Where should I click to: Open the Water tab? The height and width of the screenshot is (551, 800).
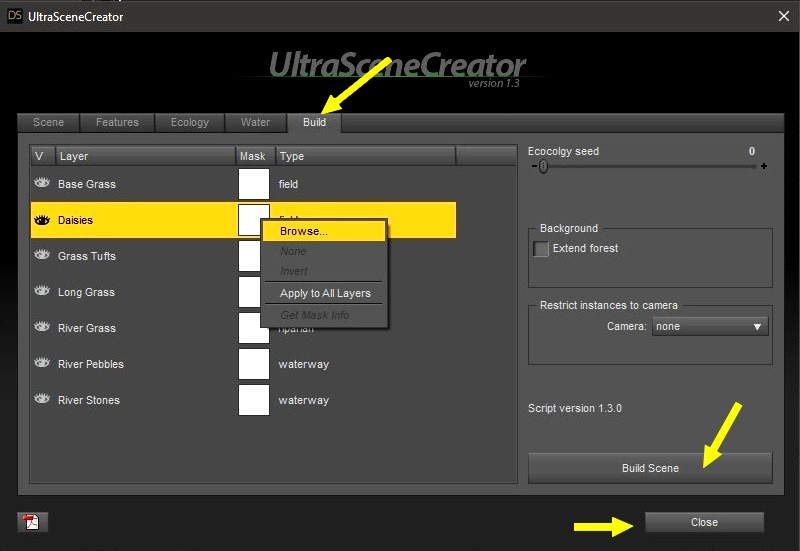255,122
